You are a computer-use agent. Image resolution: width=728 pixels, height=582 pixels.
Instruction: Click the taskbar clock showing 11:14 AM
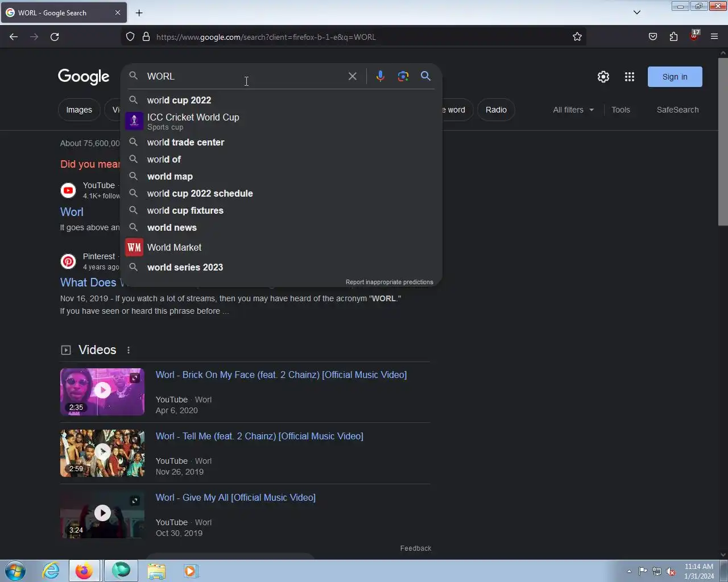(699, 571)
